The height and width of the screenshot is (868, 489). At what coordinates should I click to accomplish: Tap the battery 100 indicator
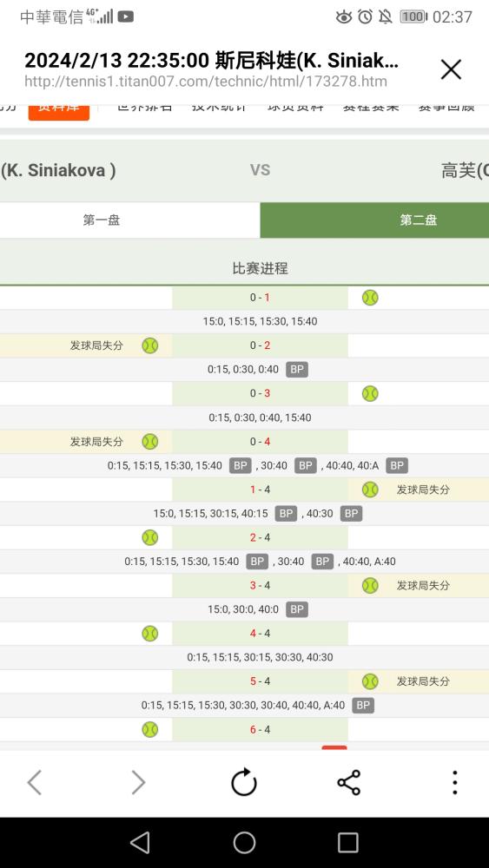pos(413,16)
